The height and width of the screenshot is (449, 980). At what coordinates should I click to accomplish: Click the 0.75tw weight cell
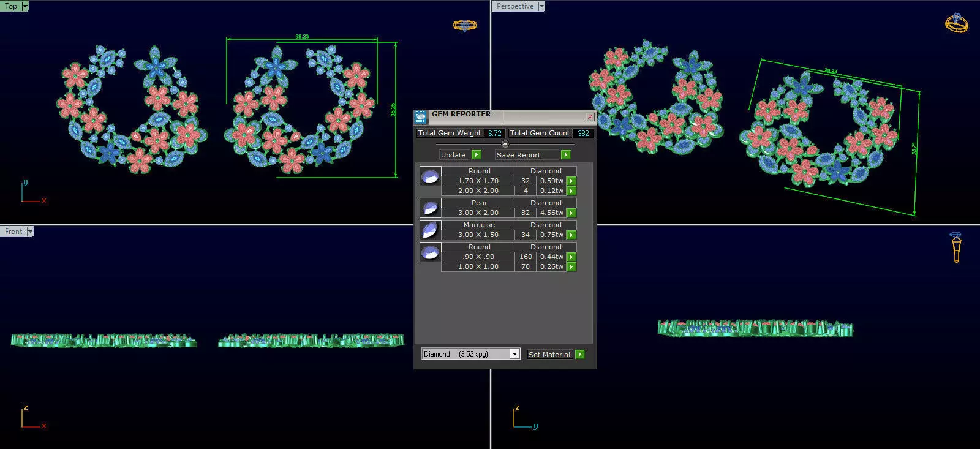tap(551, 235)
